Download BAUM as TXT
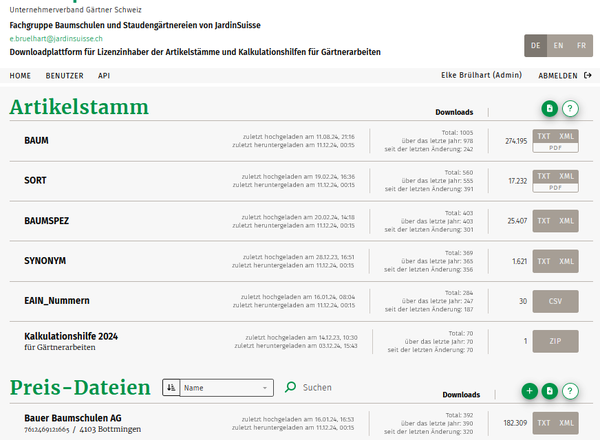This screenshot has height=440, width=600. click(x=544, y=136)
